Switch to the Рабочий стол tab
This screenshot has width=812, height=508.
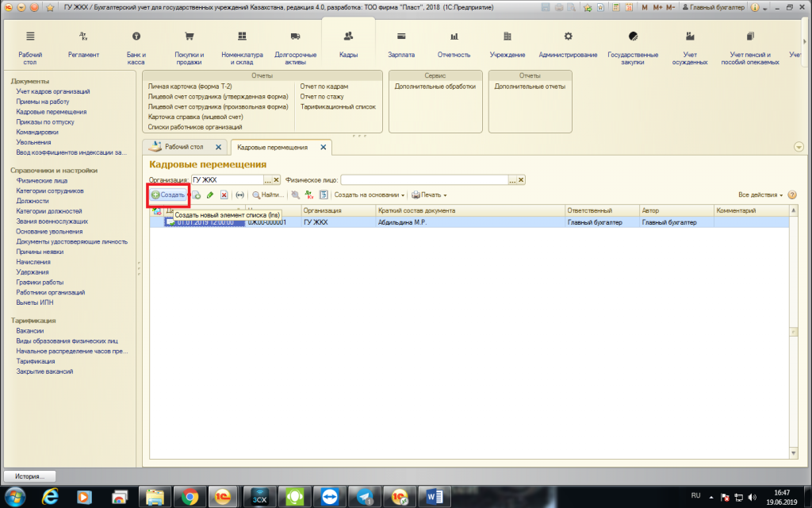coord(183,147)
